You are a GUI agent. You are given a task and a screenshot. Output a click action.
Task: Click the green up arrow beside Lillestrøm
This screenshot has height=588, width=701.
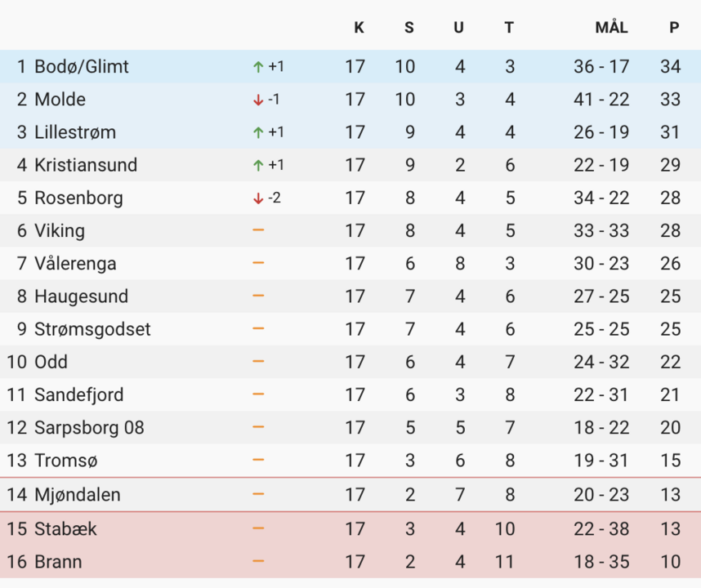pos(258,132)
